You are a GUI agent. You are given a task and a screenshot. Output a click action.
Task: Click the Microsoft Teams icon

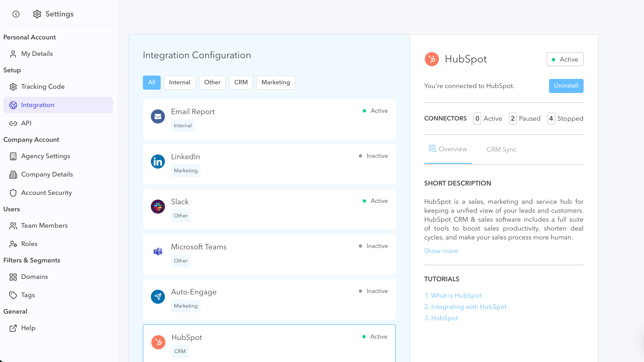click(x=158, y=252)
